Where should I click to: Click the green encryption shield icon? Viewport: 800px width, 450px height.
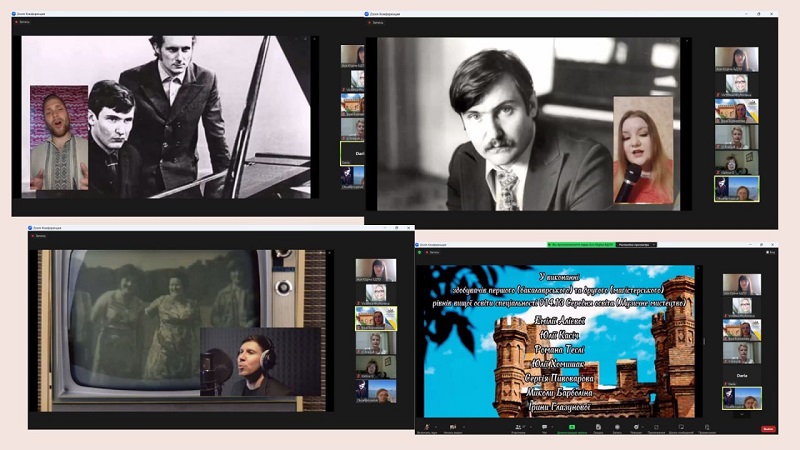click(x=420, y=252)
